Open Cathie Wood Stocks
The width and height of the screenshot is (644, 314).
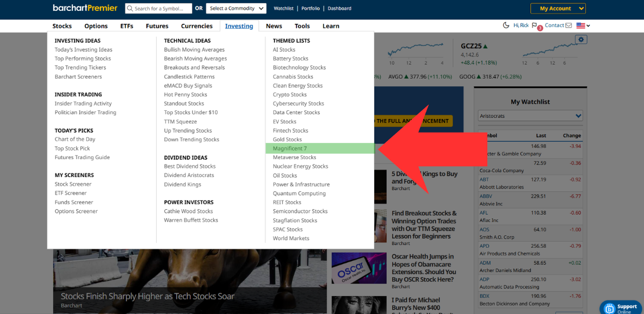189,211
